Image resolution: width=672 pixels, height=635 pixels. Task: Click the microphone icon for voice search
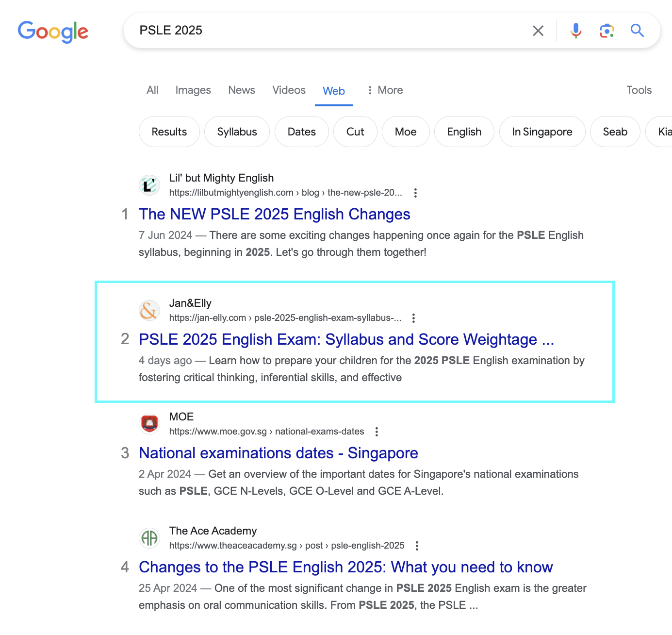(575, 31)
